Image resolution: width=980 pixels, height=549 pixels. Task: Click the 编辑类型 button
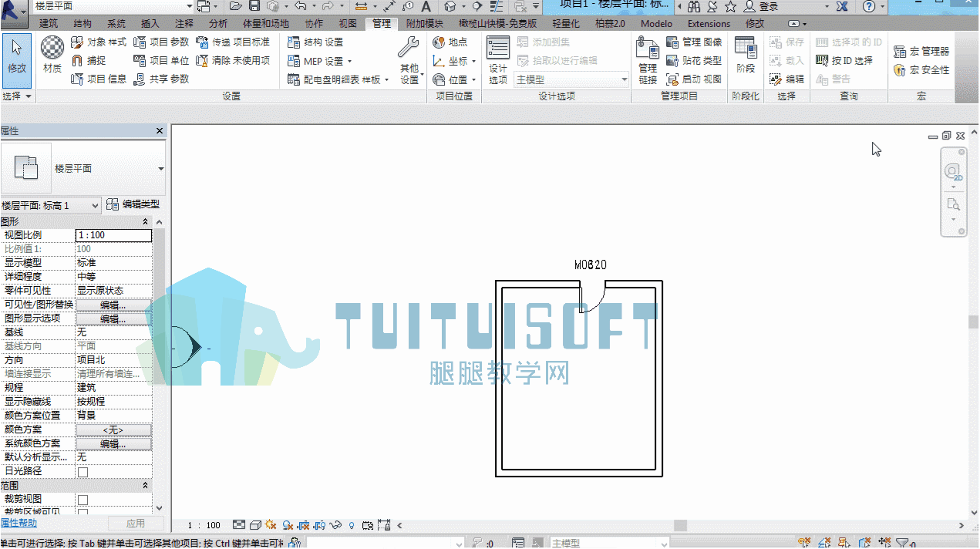[133, 204]
